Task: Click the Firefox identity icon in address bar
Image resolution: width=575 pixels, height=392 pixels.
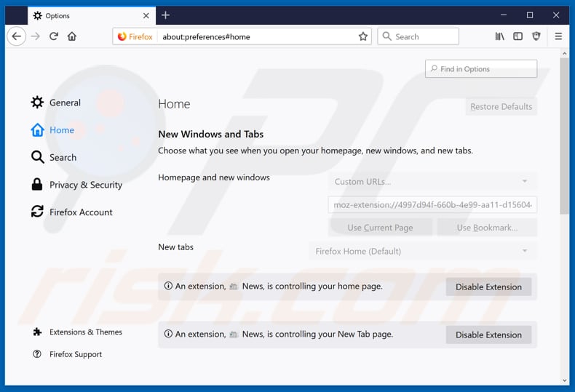Action: (x=135, y=36)
